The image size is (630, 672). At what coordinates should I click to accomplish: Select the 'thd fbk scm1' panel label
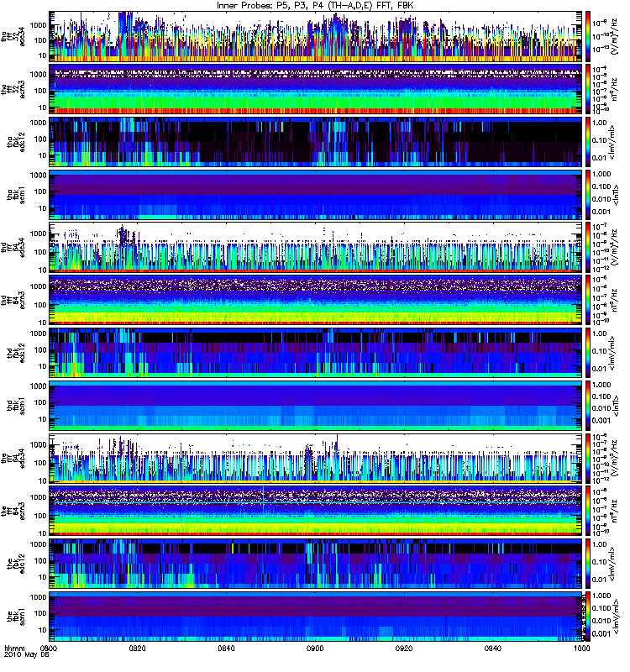click(16, 406)
